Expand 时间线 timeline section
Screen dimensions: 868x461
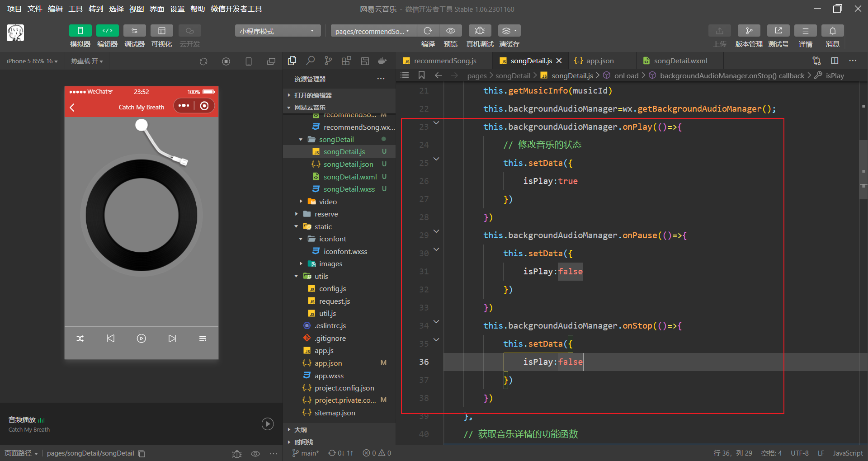point(339,442)
